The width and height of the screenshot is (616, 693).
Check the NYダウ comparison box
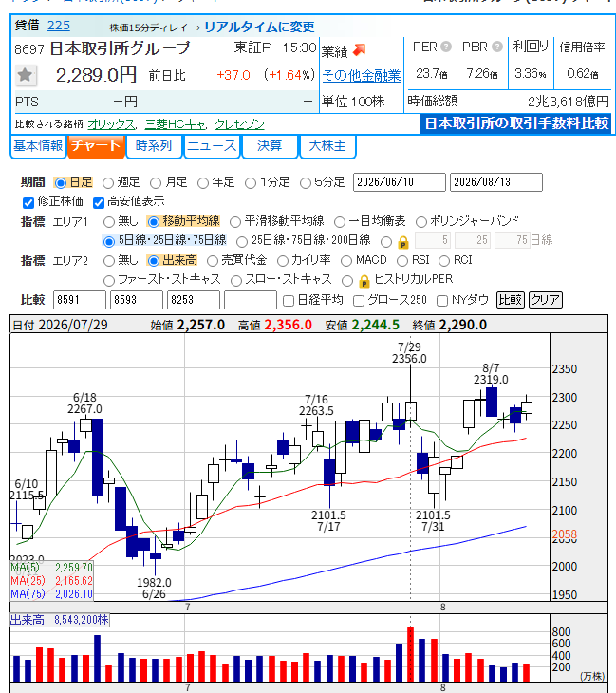(x=442, y=301)
